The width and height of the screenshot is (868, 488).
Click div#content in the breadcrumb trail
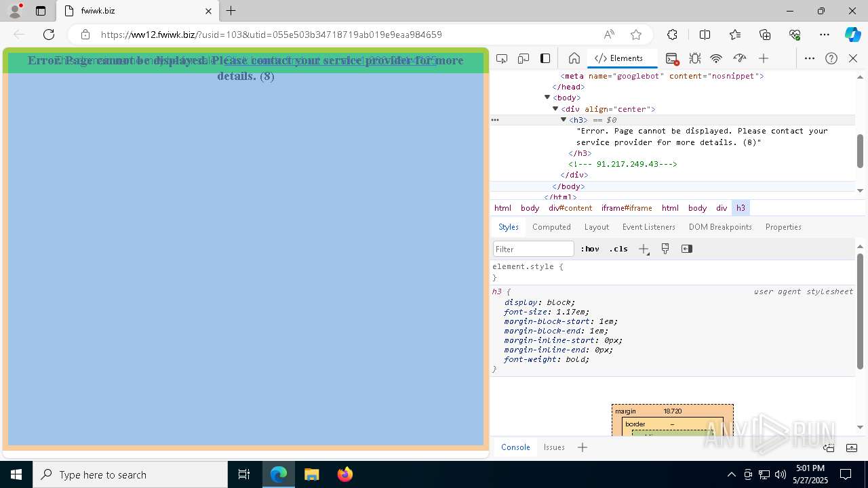[x=570, y=208]
